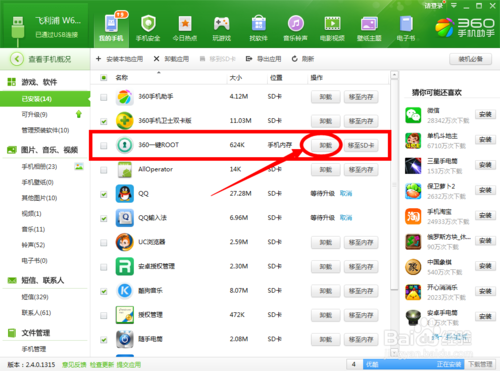Click the green upgrade arrow next to 可升级
The width and height of the screenshot is (500, 371).
click(x=79, y=114)
